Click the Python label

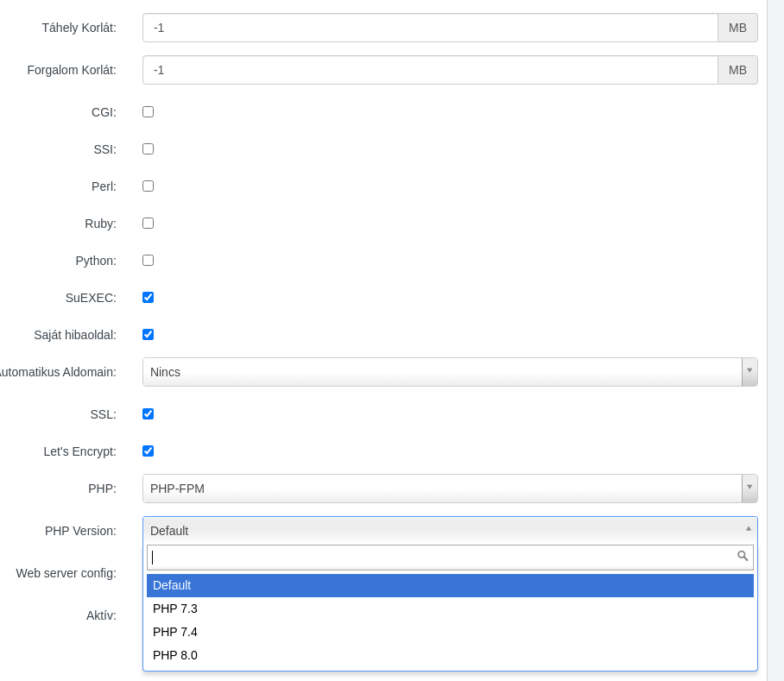click(x=96, y=261)
